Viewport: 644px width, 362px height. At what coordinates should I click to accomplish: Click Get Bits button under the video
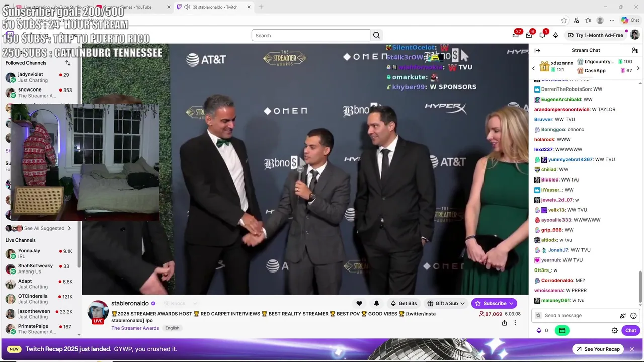[404, 303]
